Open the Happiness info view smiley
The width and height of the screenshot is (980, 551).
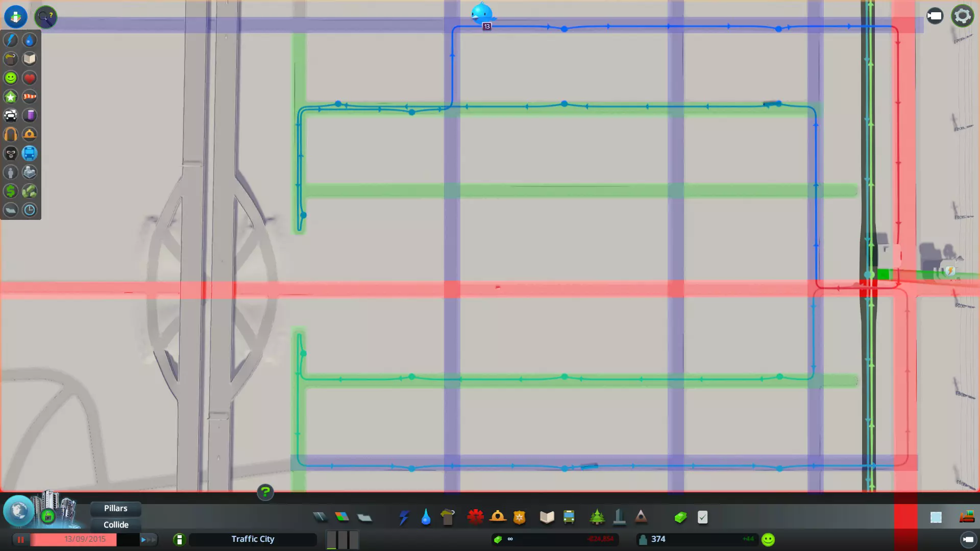click(10, 78)
